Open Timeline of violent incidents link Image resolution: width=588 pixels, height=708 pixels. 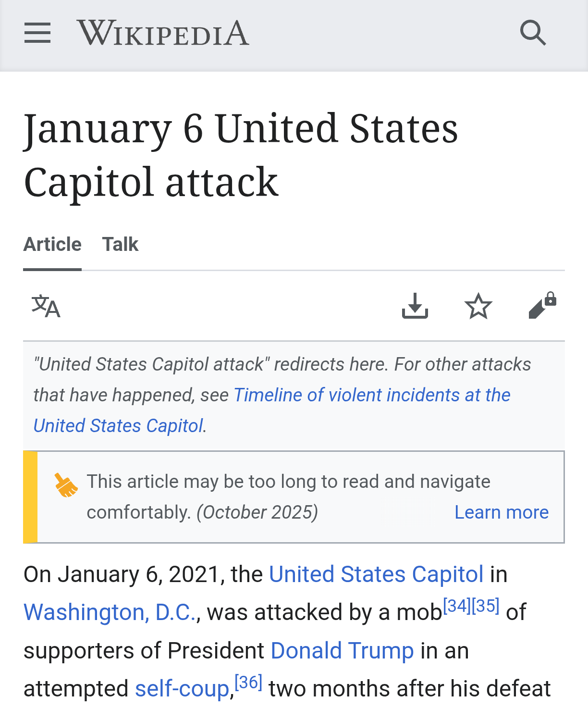coord(372,395)
